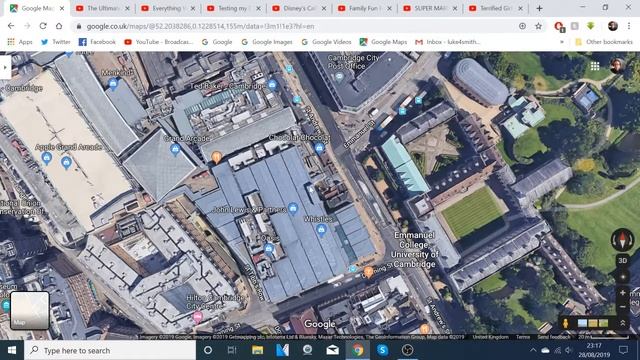Click the address bar URL
Screen dimensions: 640x360
(x=200, y=26)
